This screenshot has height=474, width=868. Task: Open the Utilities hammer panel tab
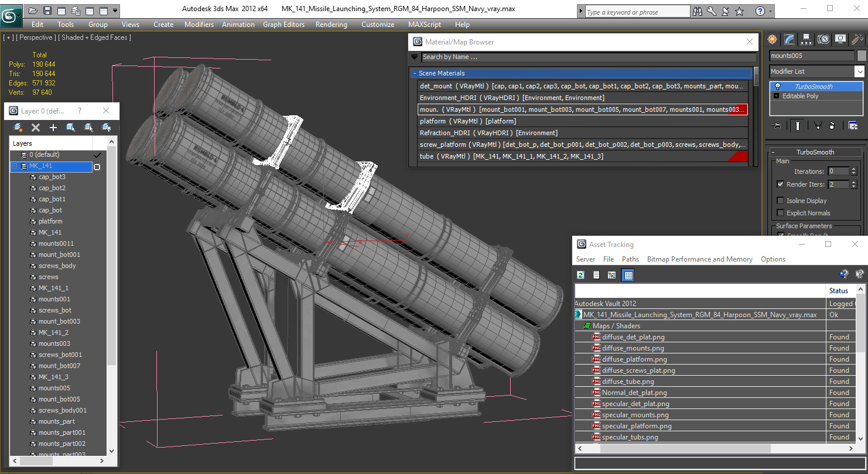857,39
